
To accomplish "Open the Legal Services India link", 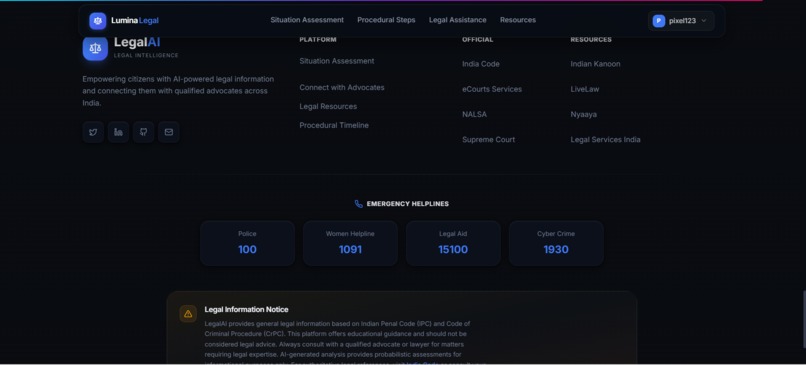I will (606, 139).
